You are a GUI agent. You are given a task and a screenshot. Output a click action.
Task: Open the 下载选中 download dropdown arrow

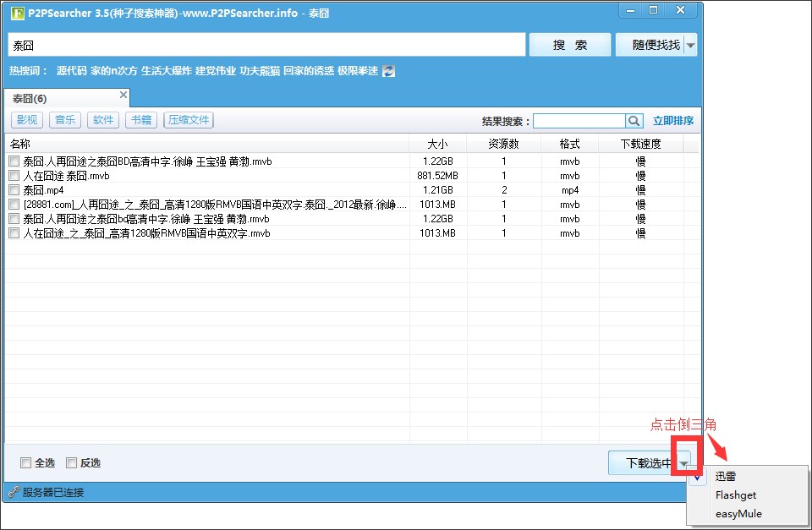click(685, 462)
